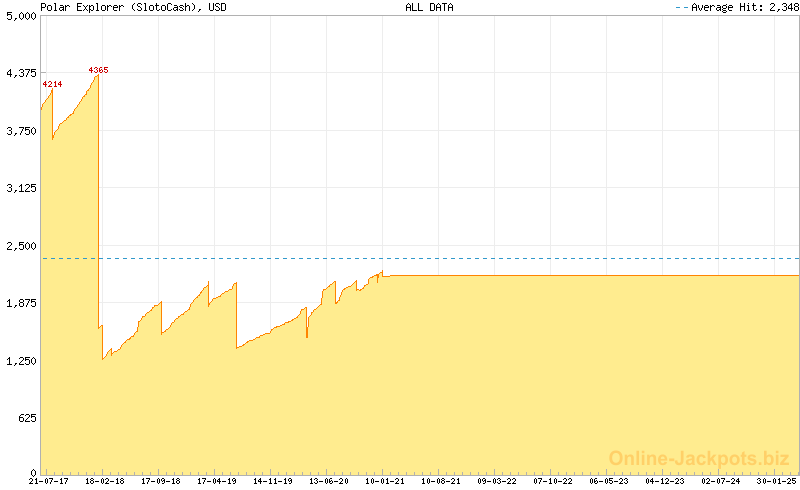
Task: Select the 21-07-17 date on the x-axis
Action: (x=48, y=481)
